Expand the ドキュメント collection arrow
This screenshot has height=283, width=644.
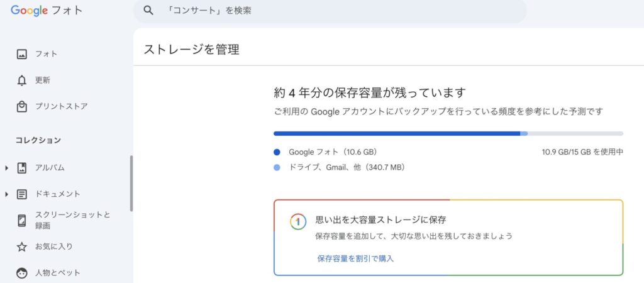click(x=6, y=194)
